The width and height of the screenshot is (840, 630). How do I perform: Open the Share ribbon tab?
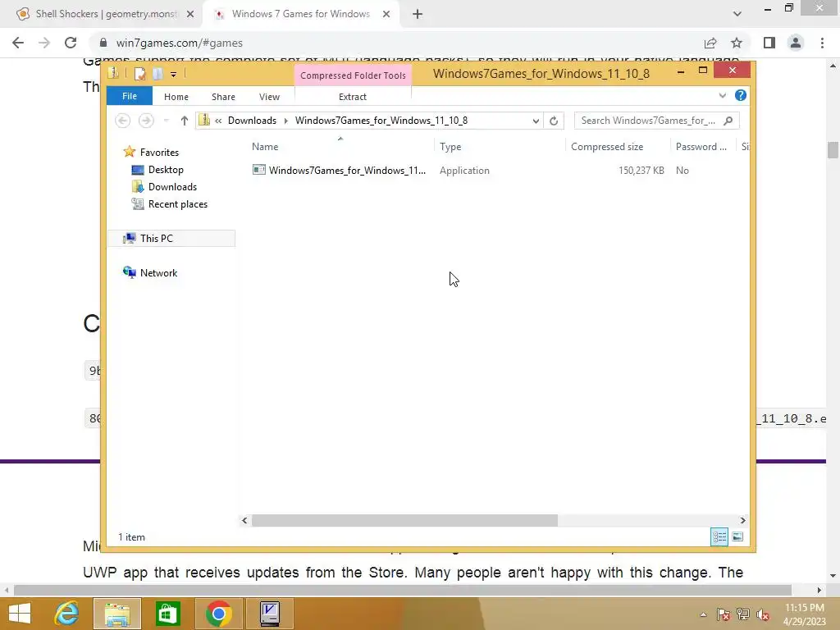point(223,97)
